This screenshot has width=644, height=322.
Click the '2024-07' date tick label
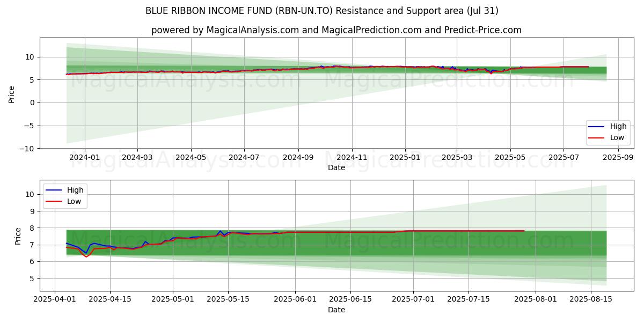click(x=244, y=157)
